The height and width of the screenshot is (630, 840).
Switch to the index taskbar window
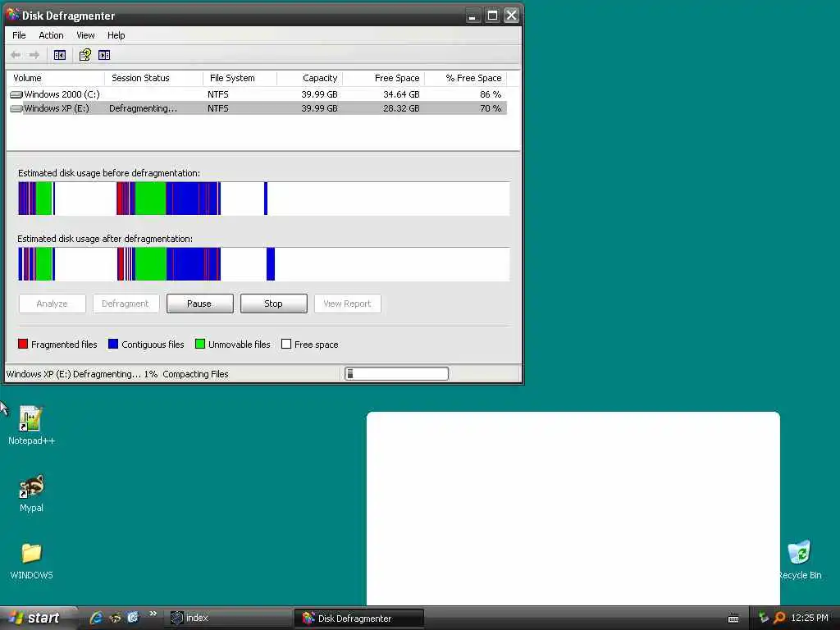click(x=228, y=619)
